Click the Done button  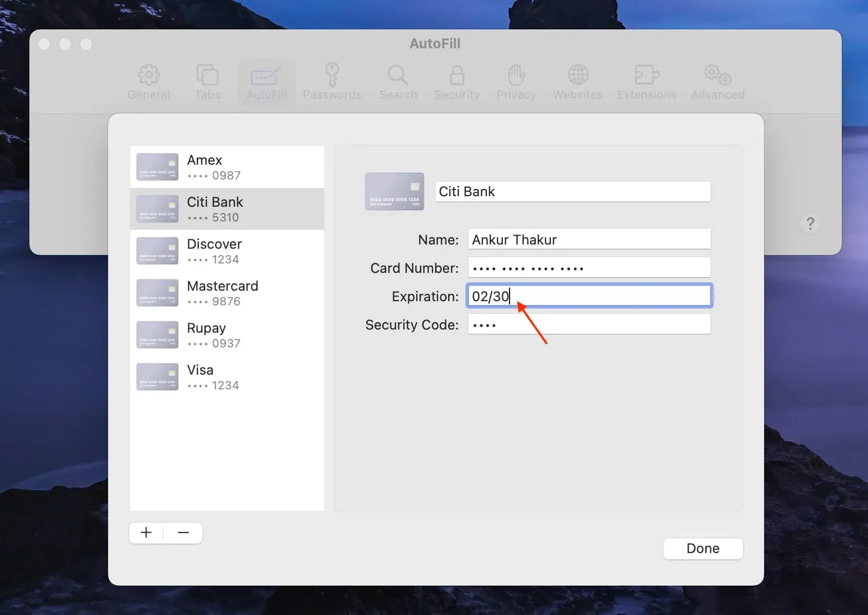click(703, 548)
